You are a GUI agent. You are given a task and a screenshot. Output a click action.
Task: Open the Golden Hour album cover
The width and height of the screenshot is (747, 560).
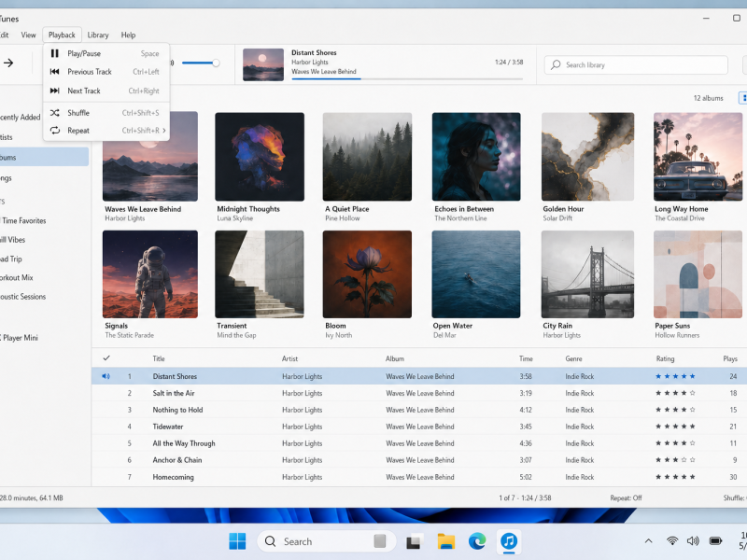pos(588,157)
